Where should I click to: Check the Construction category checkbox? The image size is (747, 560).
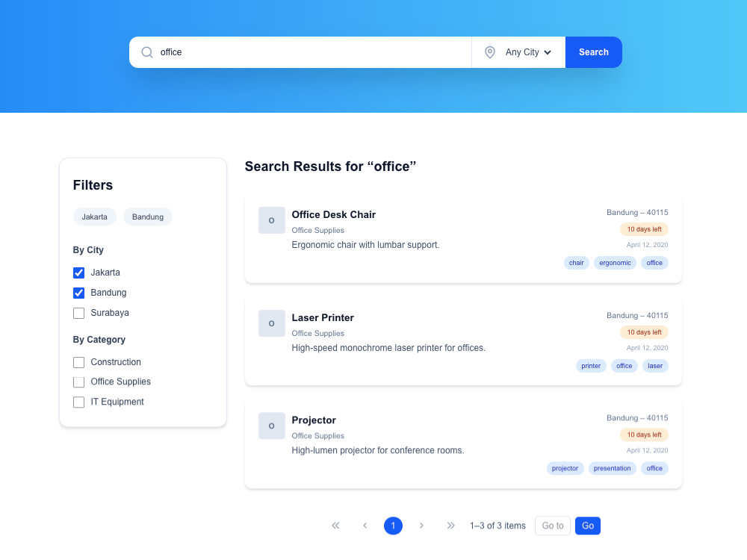tap(78, 362)
